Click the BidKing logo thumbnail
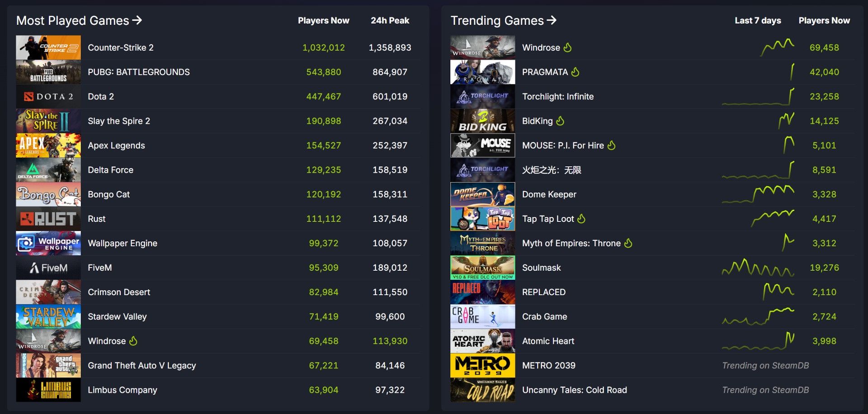This screenshot has width=868, height=414. [483, 121]
